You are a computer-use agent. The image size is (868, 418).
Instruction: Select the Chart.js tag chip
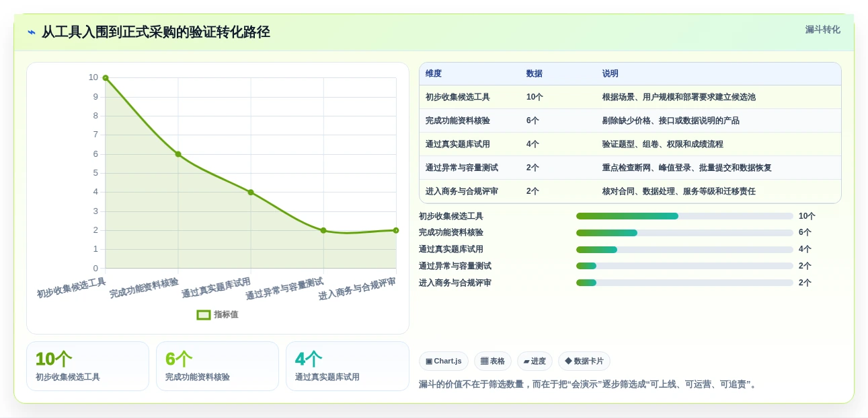coord(444,361)
